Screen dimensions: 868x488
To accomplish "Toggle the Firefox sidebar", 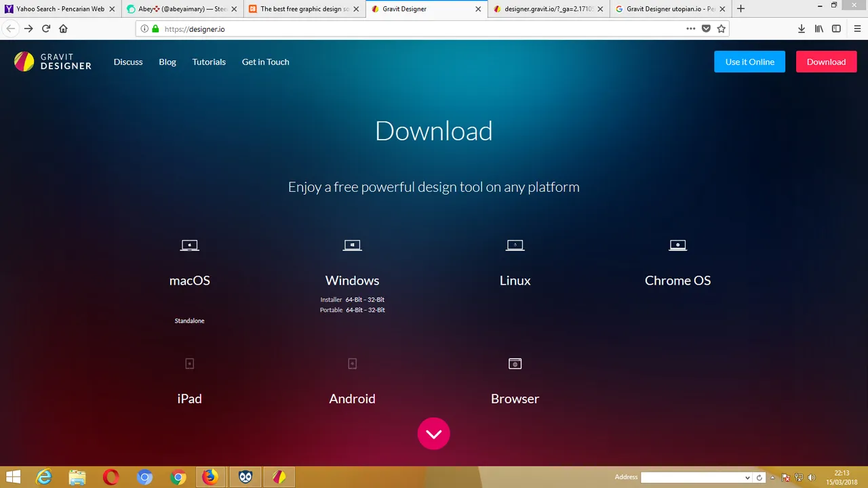I will 836,28.
